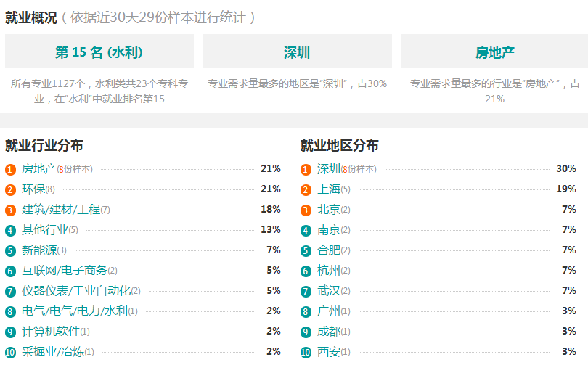The height and width of the screenshot is (365, 588).
Task: Select the 其他行业 industry link
Action: point(45,230)
